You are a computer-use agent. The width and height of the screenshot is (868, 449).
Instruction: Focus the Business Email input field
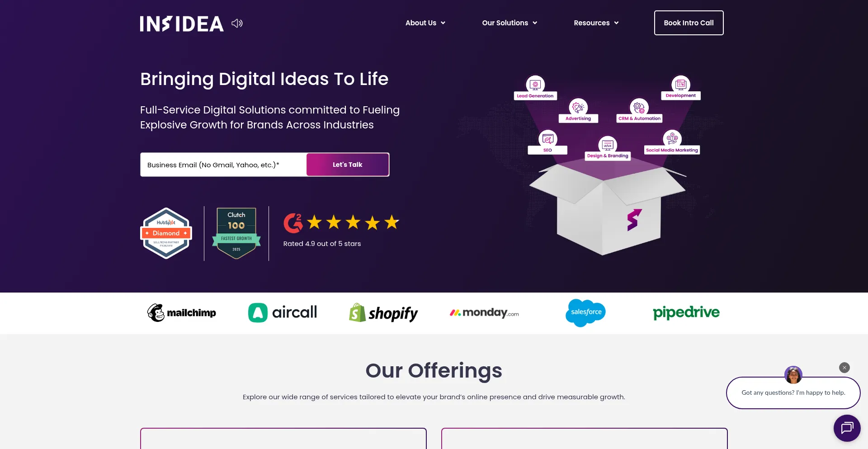[224, 165]
